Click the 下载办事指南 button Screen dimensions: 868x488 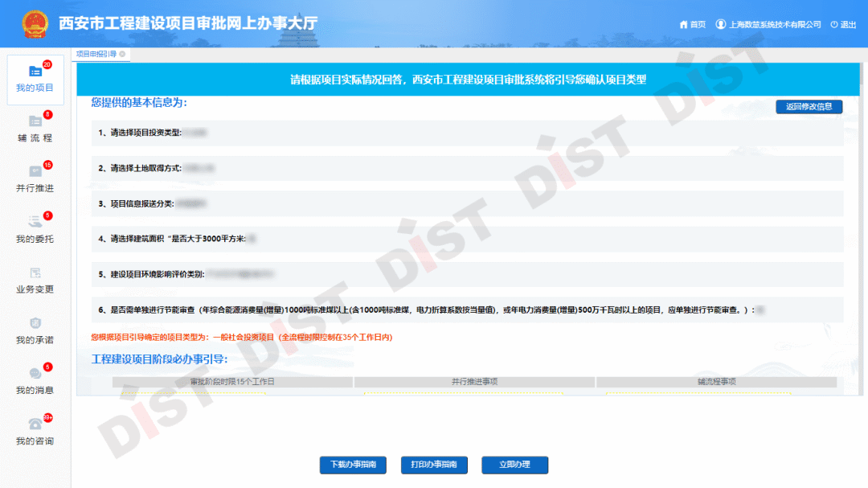(x=353, y=465)
